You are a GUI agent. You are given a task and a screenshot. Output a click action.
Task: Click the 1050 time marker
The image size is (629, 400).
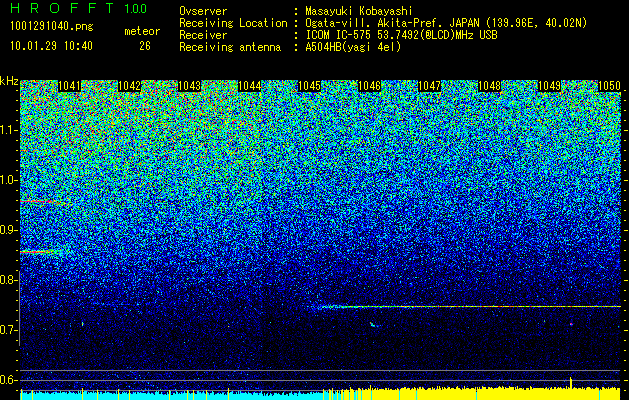(610, 86)
